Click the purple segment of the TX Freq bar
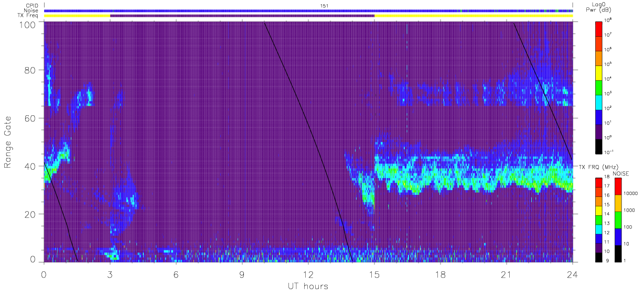Image resolution: width=644 pixels, height=297 pixels. coord(242,16)
